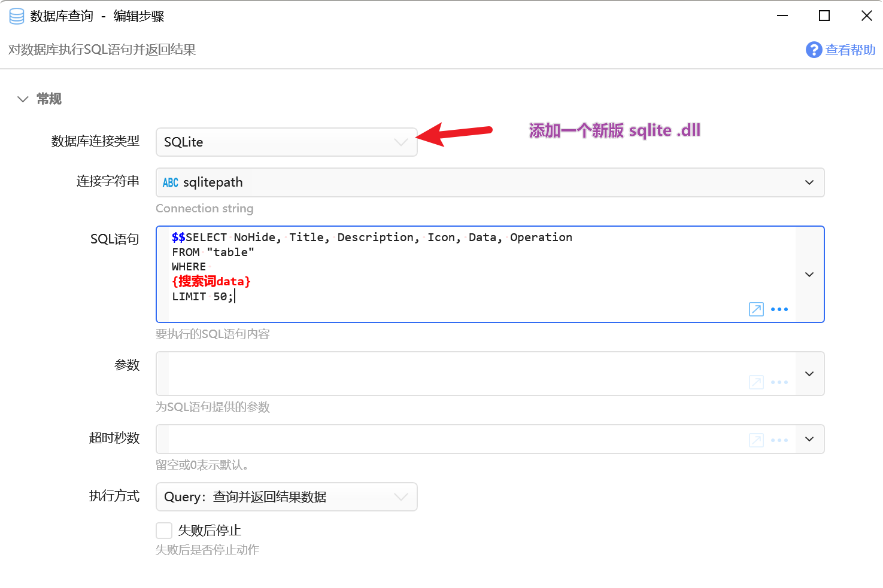Open the 执行方式 Query dropdown
883x588 pixels.
pyautogui.click(x=286, y=497)
